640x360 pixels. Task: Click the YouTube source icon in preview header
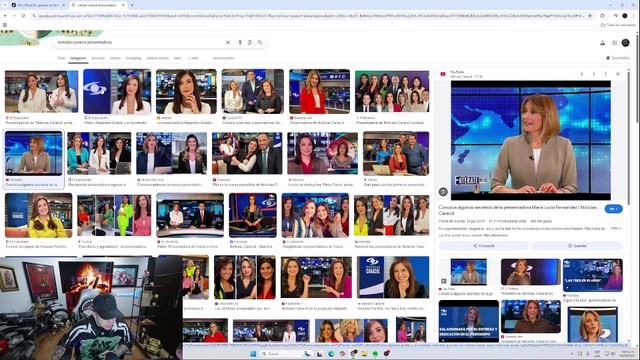coord(443,74)
